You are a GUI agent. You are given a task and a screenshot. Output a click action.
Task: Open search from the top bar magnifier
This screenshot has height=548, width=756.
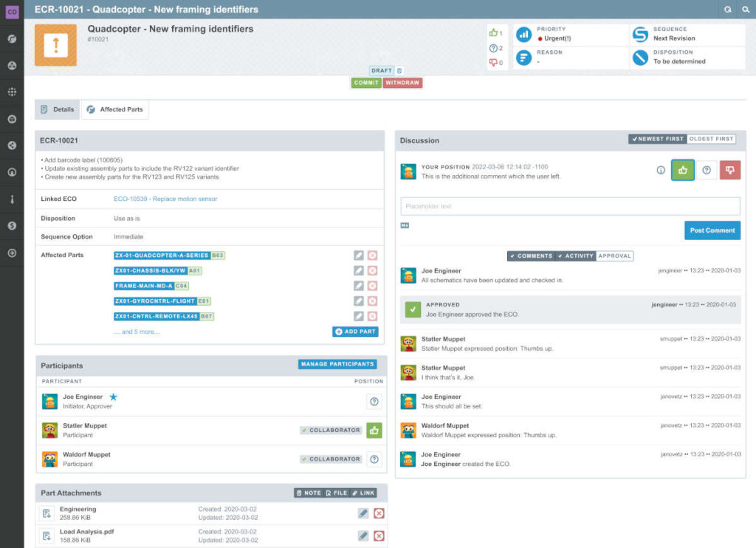click(746, 9)
